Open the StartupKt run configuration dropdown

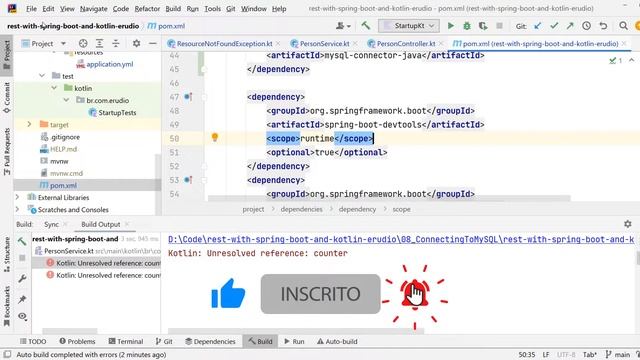tap(409, 26)
